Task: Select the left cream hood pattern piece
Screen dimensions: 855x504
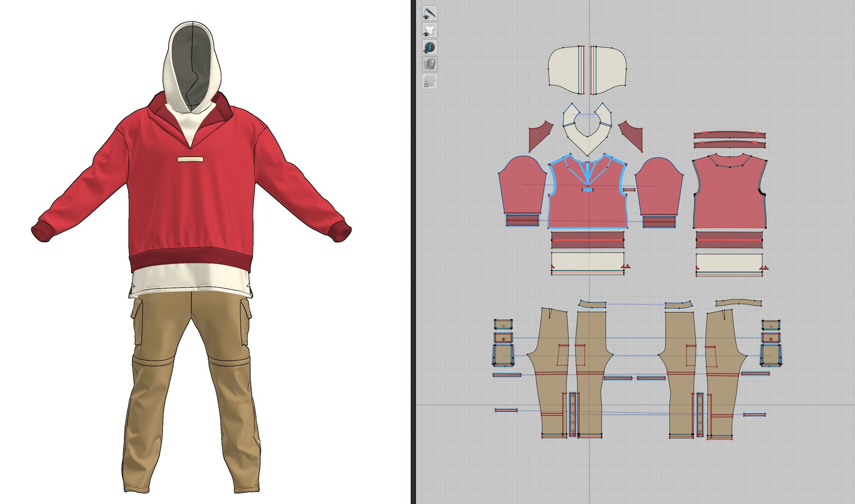Action: pyautogui.click(x=565, y=70)
